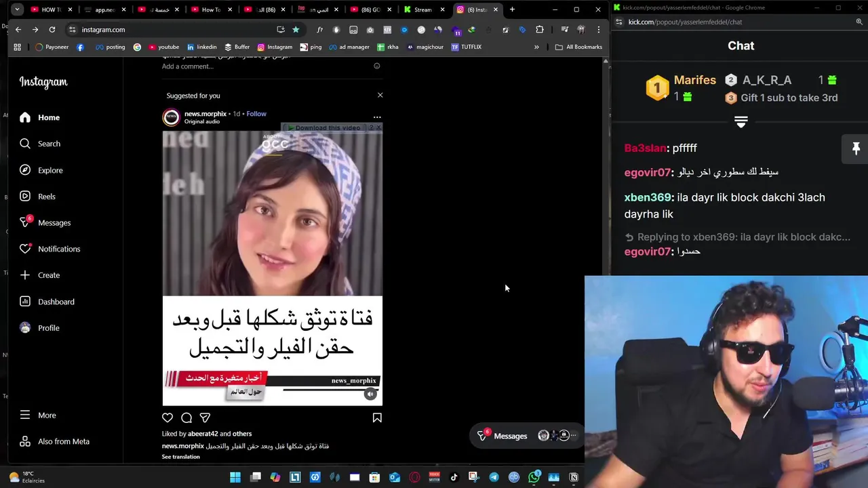868x488 pixels.
Task: Switch to the app.neo tab
Action: (x=104, y=9)
